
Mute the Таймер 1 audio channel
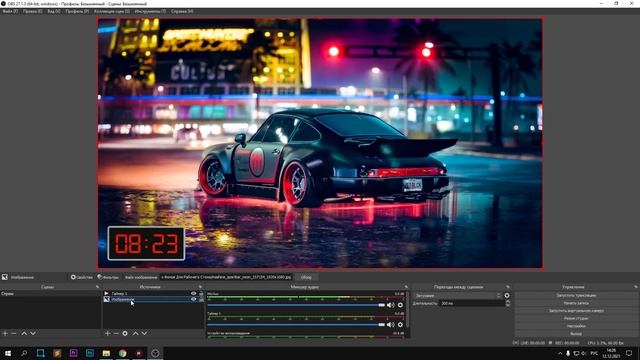tap(391, 324)
